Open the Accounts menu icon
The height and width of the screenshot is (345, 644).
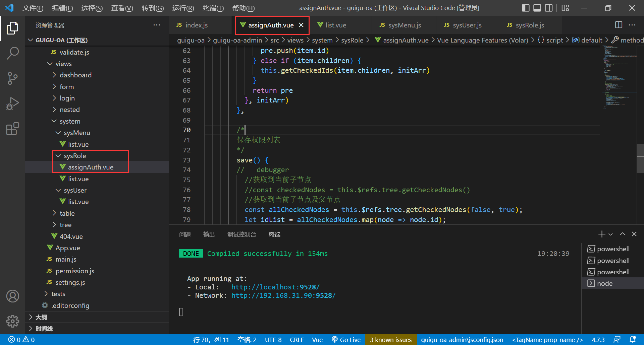pyautogui.click(x=12, y=296)
